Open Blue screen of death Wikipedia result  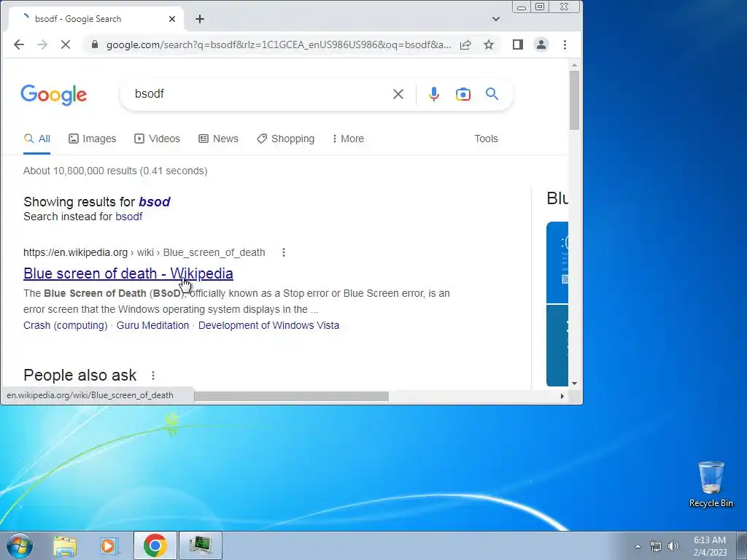[x=128, y=273]
